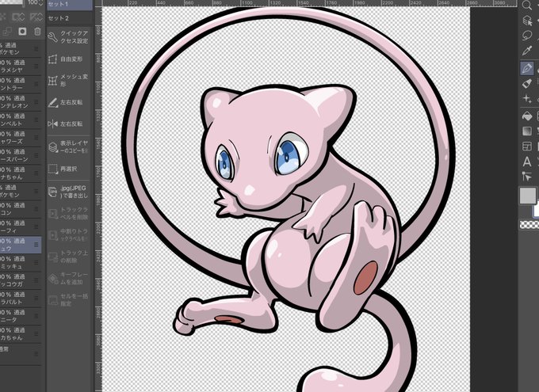The width and height of the screenshot is (539, 392).
Task: Select the ンベルト layer row
Action: 21,120
